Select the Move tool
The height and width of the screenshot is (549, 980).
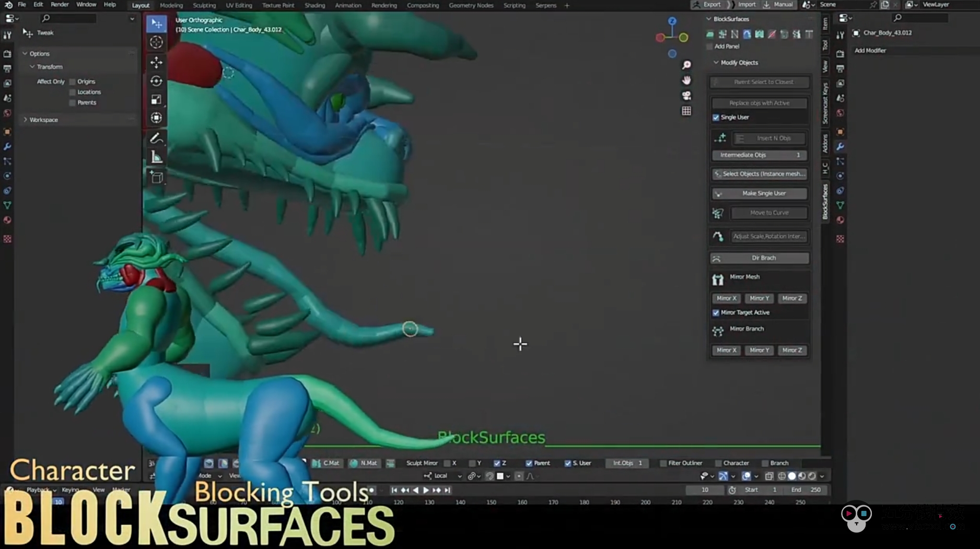click(x=156, y=62)
